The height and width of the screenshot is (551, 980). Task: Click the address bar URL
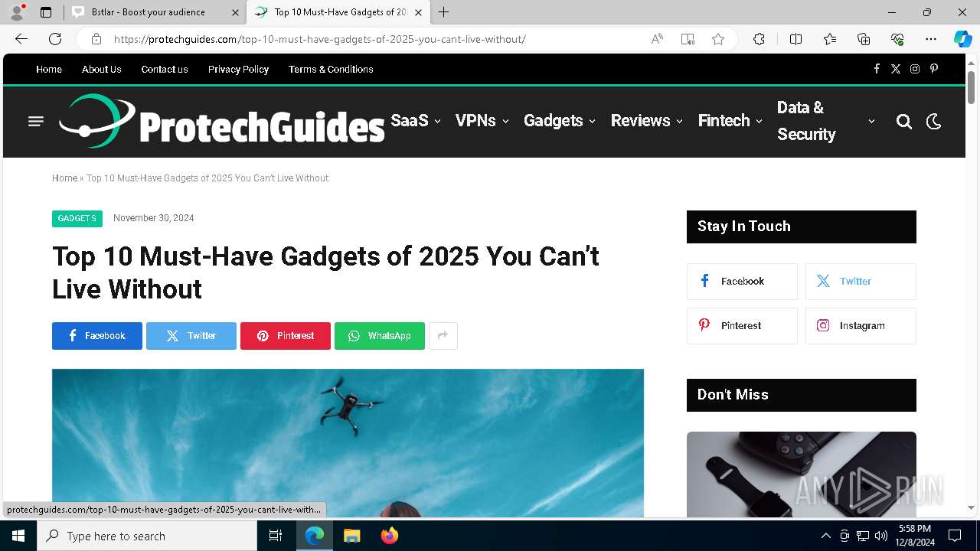(x=320, y=39)
